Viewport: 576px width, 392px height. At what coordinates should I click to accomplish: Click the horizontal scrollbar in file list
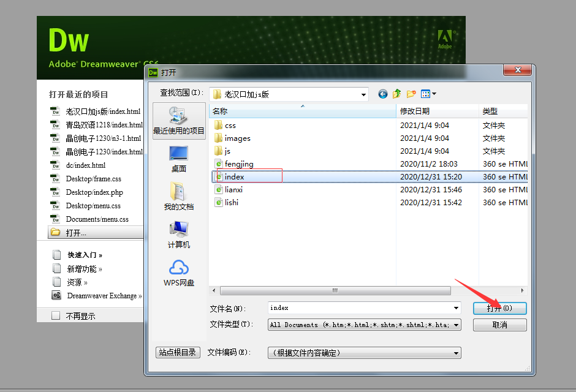pos(335,290)
